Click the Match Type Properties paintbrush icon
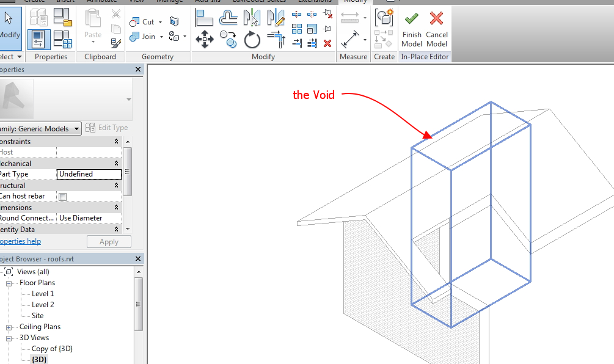Viewport: 614px width, 364px height. [116, 42]
